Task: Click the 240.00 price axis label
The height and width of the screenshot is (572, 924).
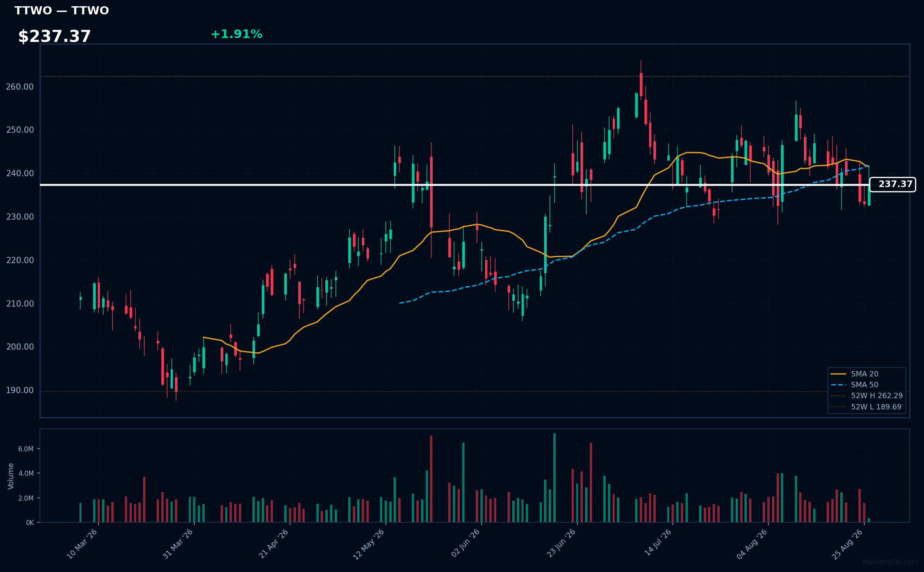Action: (20, 173)
